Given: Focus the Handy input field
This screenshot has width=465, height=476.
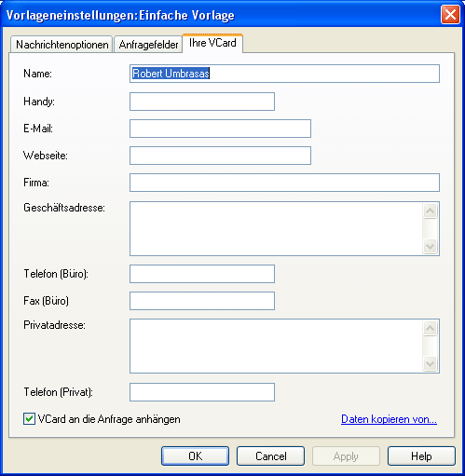Looking at the screenshot, I should [202, 102].
